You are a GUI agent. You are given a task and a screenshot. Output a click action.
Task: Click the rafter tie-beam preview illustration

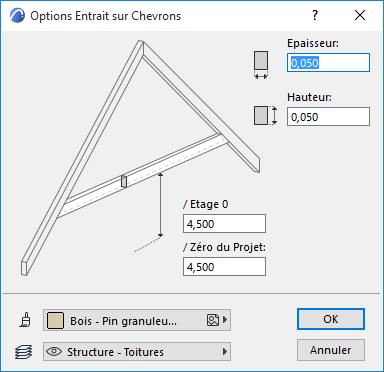click(x=140, y=158)
